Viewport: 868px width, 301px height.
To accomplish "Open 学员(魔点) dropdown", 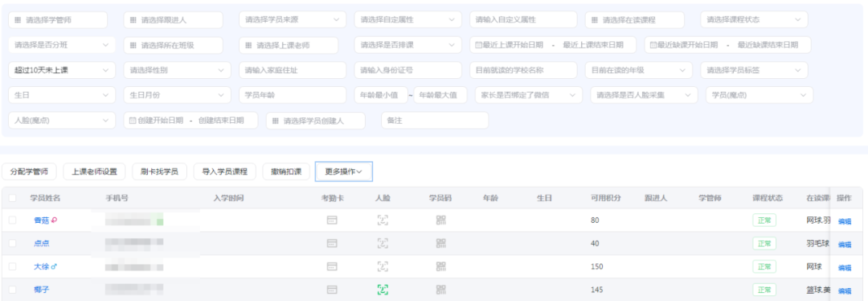I will tap(759, 95).
